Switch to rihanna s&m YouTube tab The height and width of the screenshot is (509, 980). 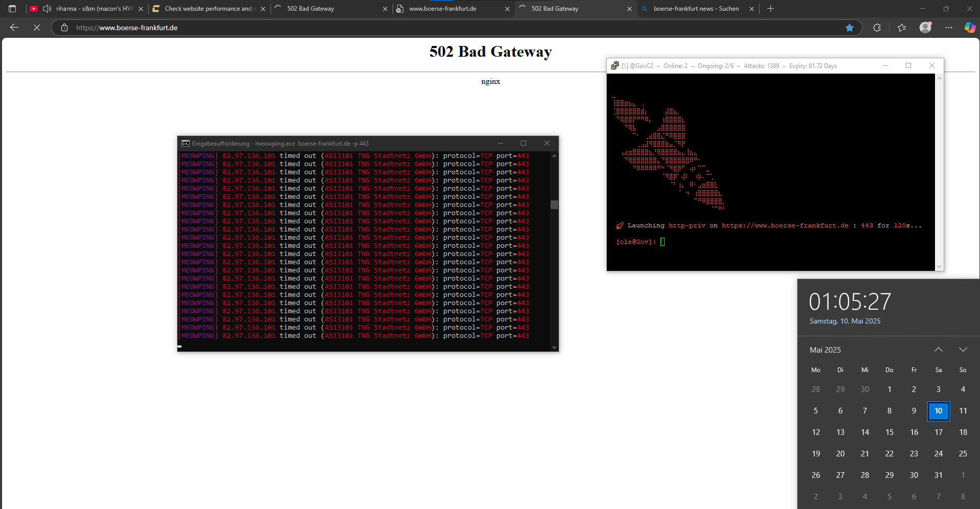point(86,9)
